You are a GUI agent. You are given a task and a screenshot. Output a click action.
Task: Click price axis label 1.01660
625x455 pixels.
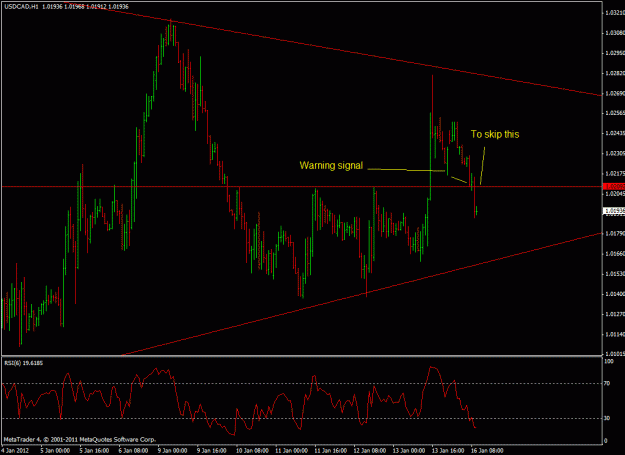(615, 254)
